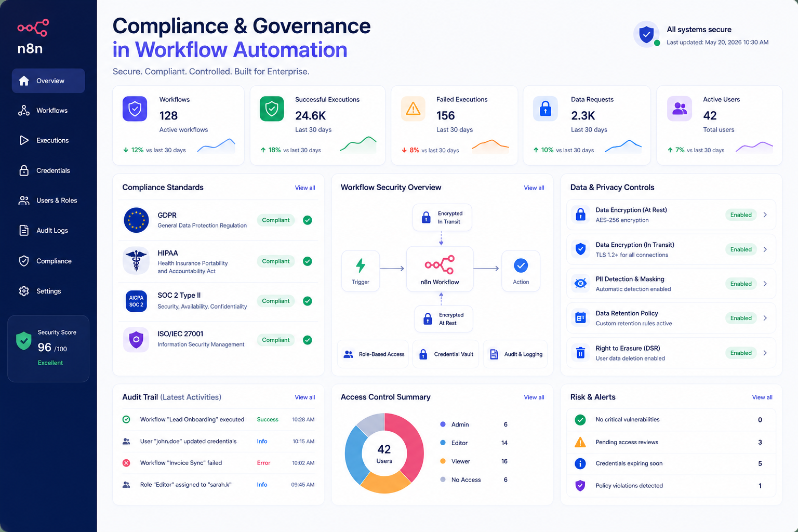Click the Workflows card shield icon
This screenshot has width=798, height=532.
[135, 109]
